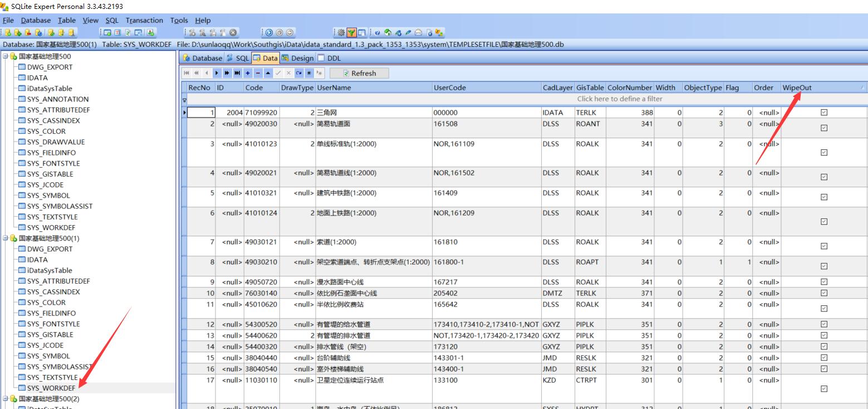Toggle WipeOut checkbox for 索道(1:2000) row
The image size is (868, 409).
point(824,246)
